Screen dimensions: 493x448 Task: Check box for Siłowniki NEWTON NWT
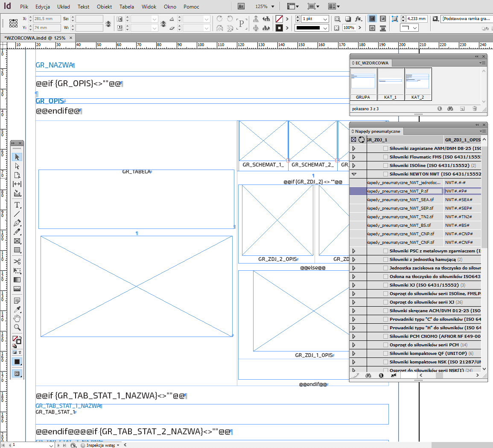(385, 174)
